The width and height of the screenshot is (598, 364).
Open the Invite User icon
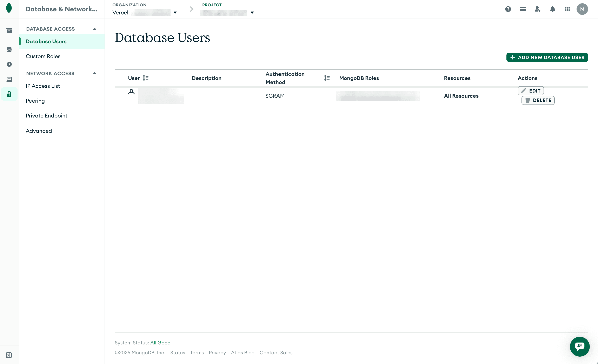(x=538, y=9)
